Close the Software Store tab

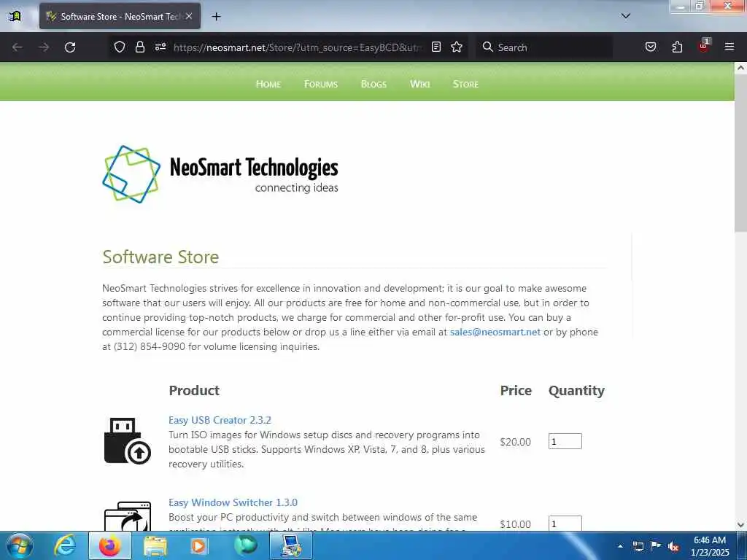point(189,16)
